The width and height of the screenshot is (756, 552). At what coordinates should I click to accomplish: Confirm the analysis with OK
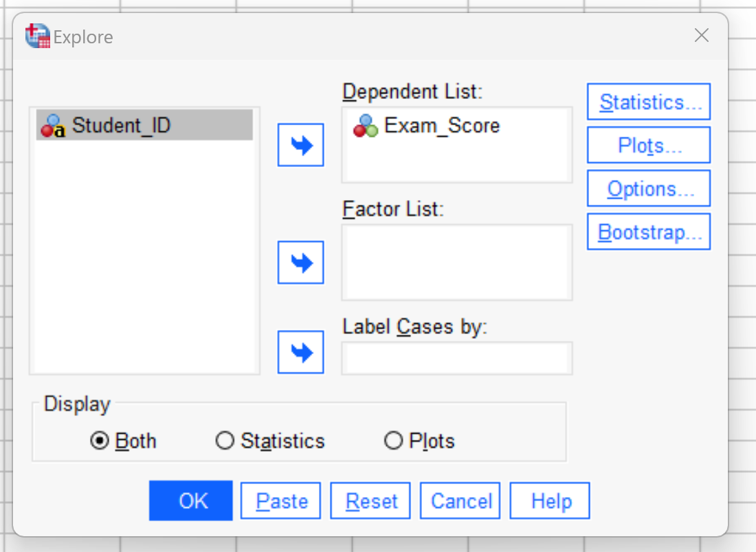pos(191,501)
